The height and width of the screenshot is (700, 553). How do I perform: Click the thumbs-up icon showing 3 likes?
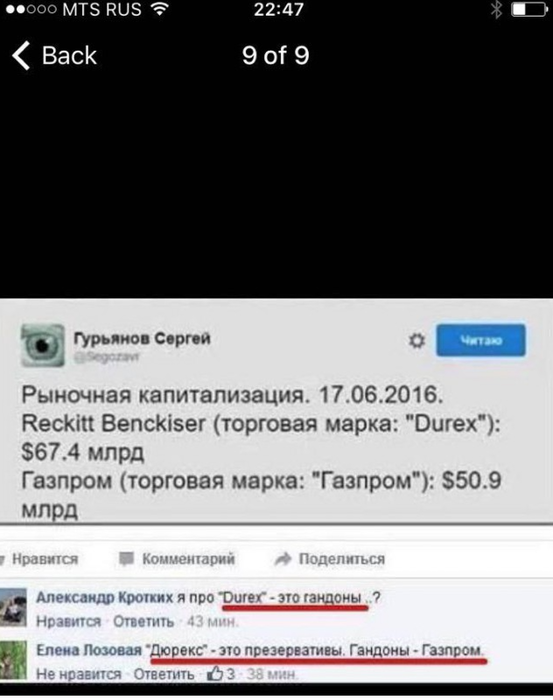coord(215,673)
